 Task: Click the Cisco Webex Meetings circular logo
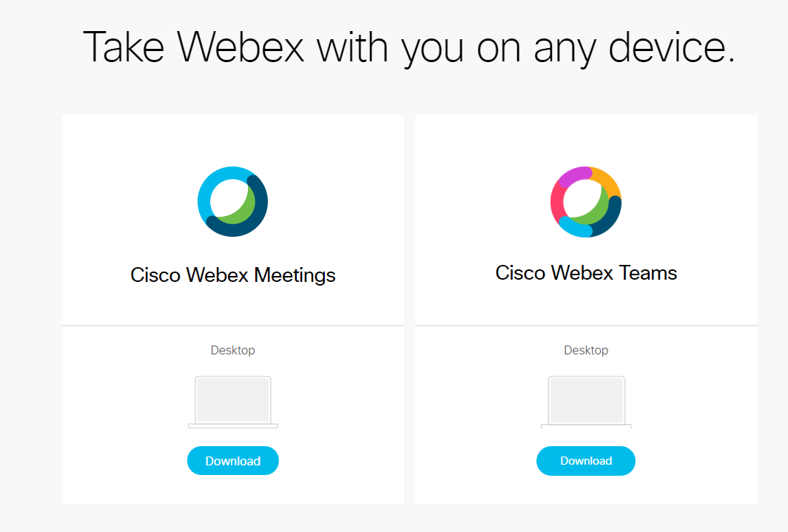[x=232, y=201]
